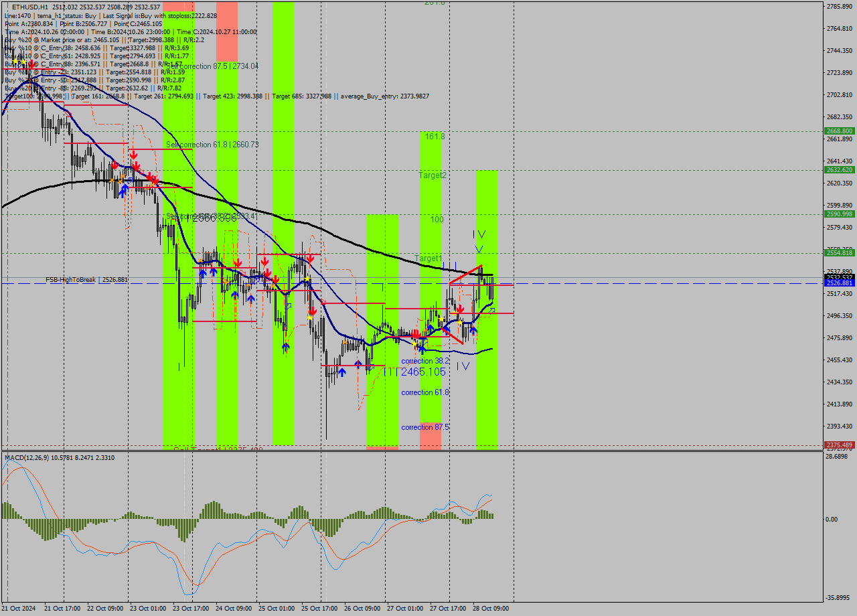This screenshot has width=857, height=616.
Task: Select the '| | | 2465.105' wave label
Action: tap(415, 371)
